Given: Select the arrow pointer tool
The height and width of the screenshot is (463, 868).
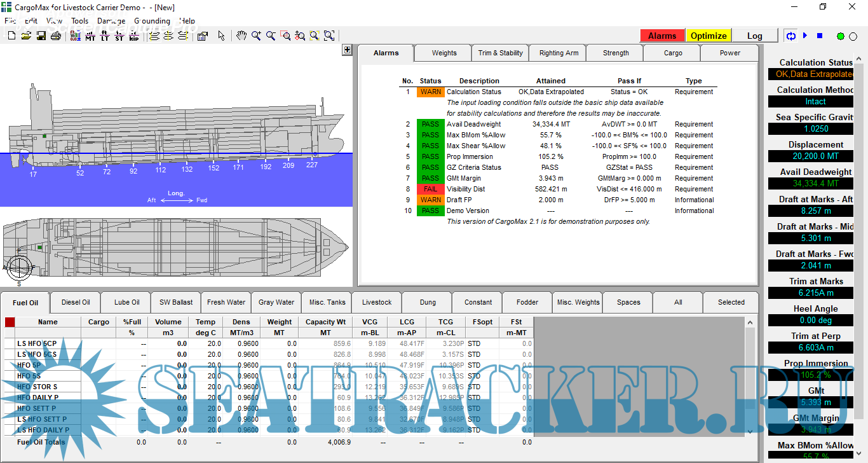Looking at the screenshot, I should (x=221, y=36).
